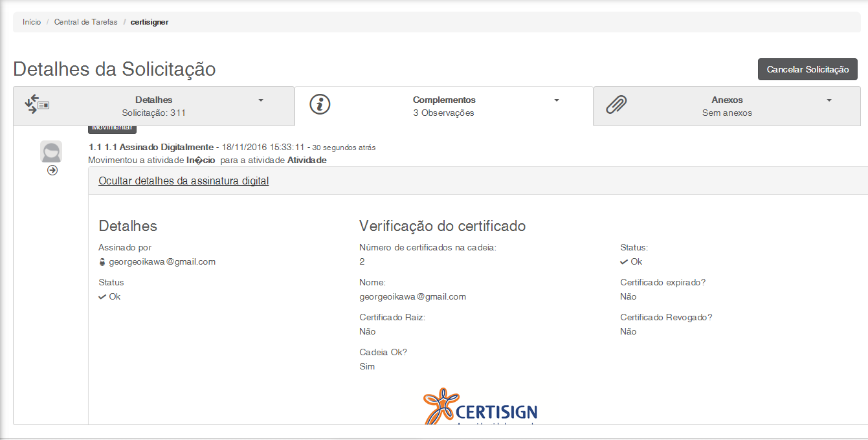Select the Complementos tab label
868x440 pixels.
coord(444,100)
